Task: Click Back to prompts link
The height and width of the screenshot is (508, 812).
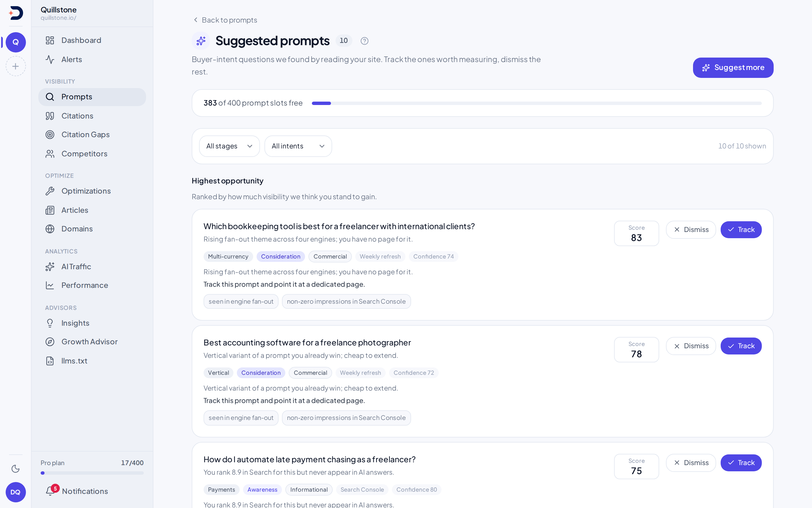Action: pyautogui.click(x=226, y=20)
